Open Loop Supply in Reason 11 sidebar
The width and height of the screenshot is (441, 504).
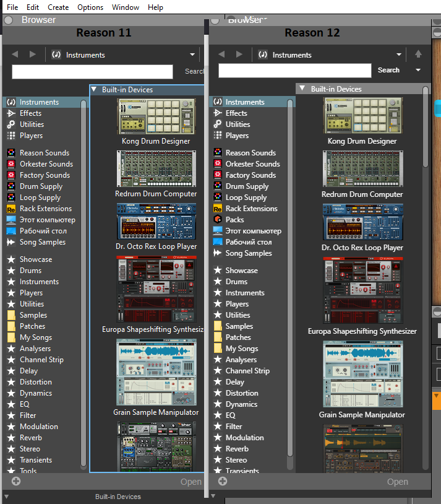tap(40, 198)
